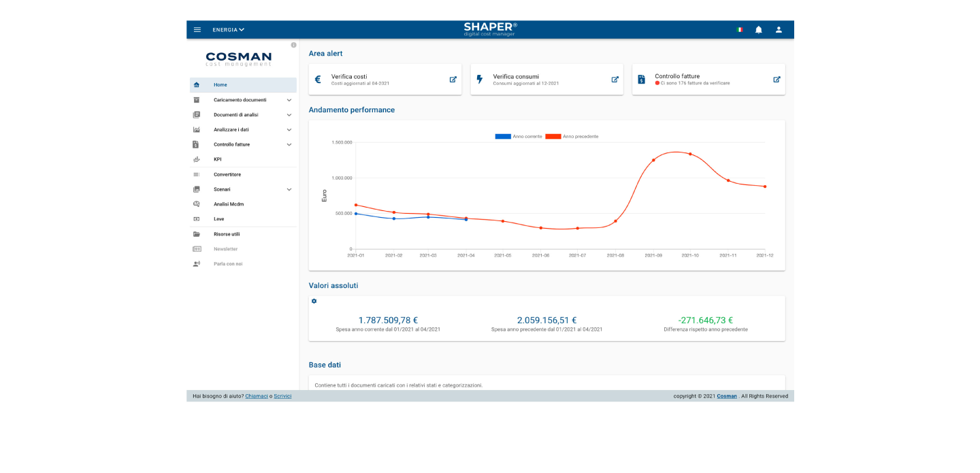This screenshot has width=980, height=473.
Task: Toggle Anno precedente legend series
Action: coord(572,137)
